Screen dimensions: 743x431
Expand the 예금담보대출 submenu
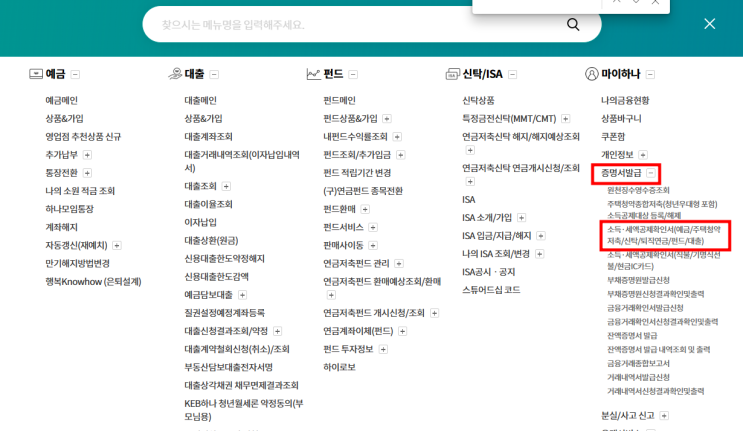(242, 295)
